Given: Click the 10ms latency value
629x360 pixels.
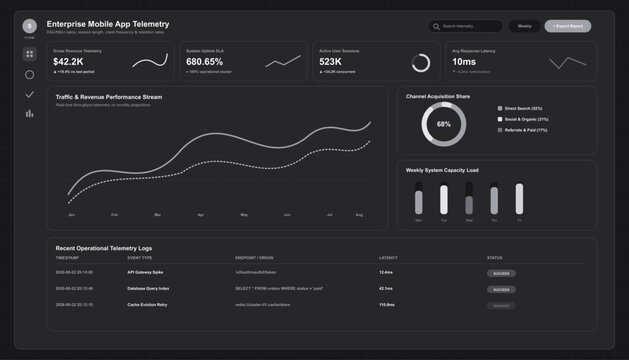Looking at the screenshot, I should [x=464, y=62].
